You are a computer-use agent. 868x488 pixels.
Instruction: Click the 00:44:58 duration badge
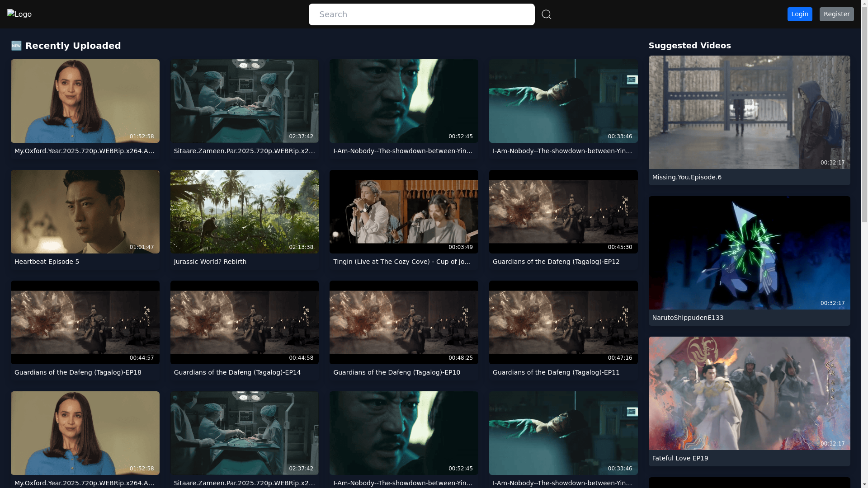tap(301, 358)
